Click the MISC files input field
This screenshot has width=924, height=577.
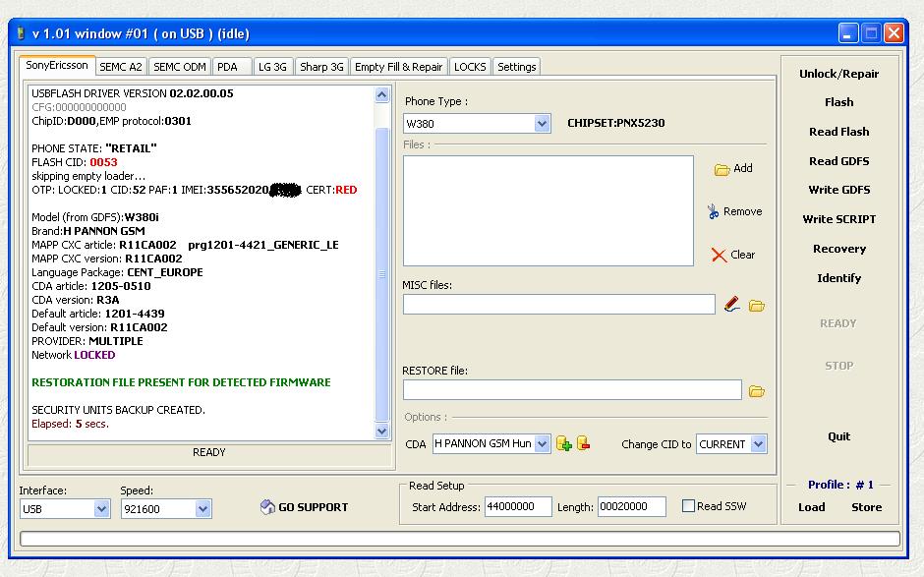[558, 304]
